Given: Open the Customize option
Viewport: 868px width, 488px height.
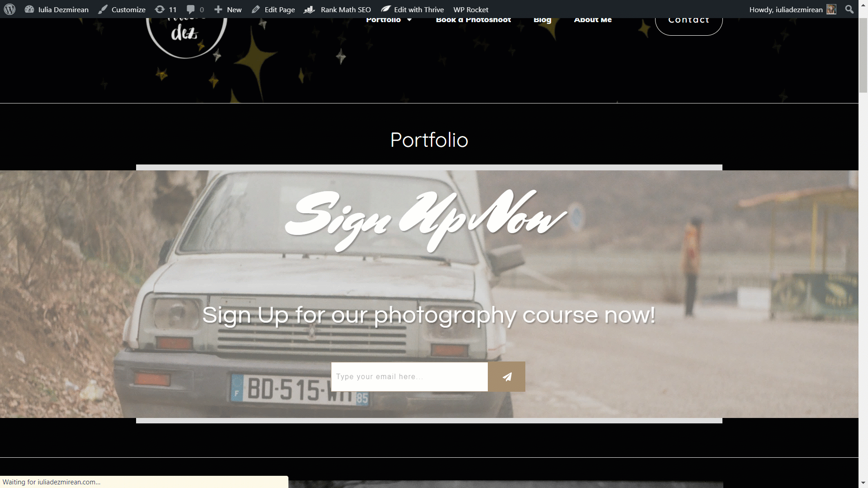Looking at the screenshot, I should [x=122, y=9].
